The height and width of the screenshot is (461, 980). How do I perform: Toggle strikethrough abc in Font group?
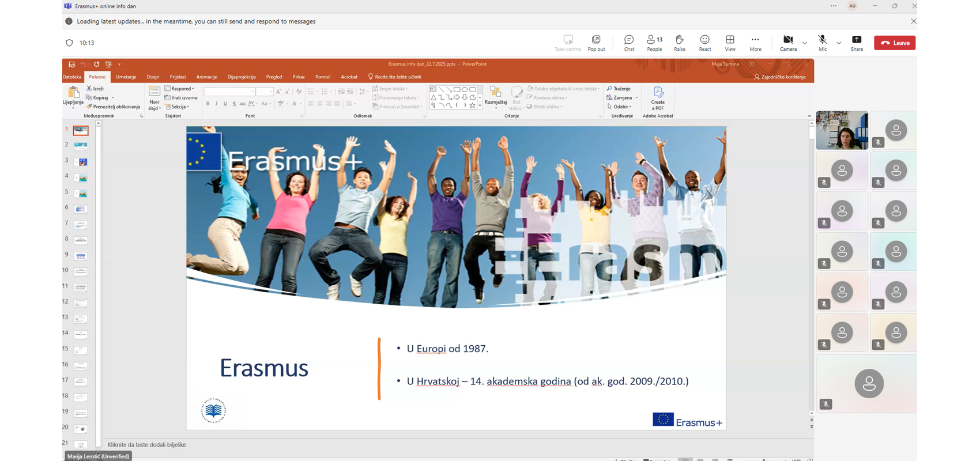coord(242,104)
